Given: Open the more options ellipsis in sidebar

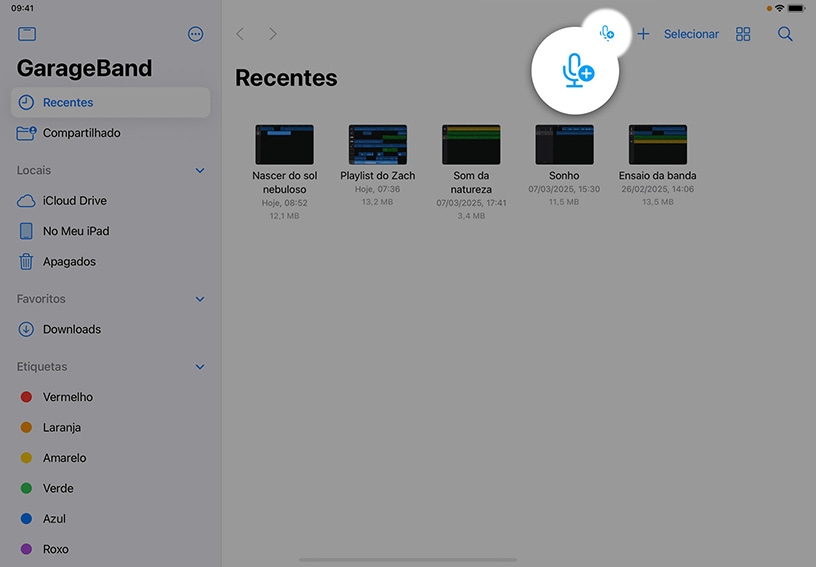Looking at the screenshot, I should pos(195,34).
